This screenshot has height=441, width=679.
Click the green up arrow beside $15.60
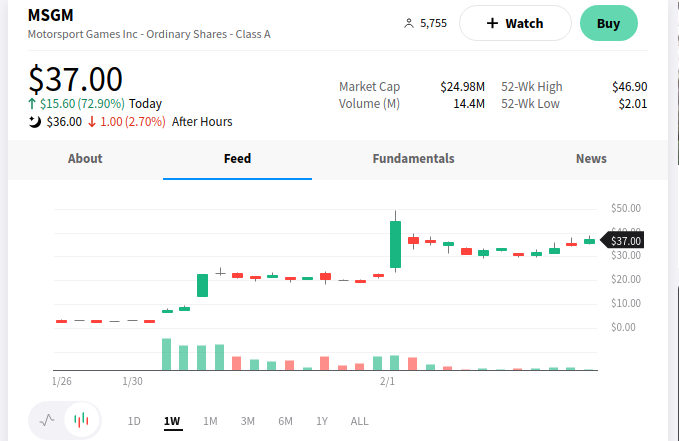33,103
